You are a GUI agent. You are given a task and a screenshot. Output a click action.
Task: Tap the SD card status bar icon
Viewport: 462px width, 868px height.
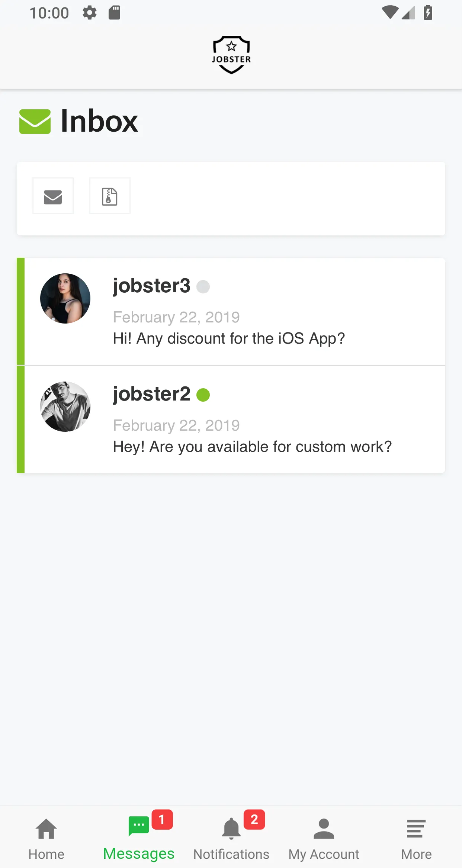click(114, 13)
